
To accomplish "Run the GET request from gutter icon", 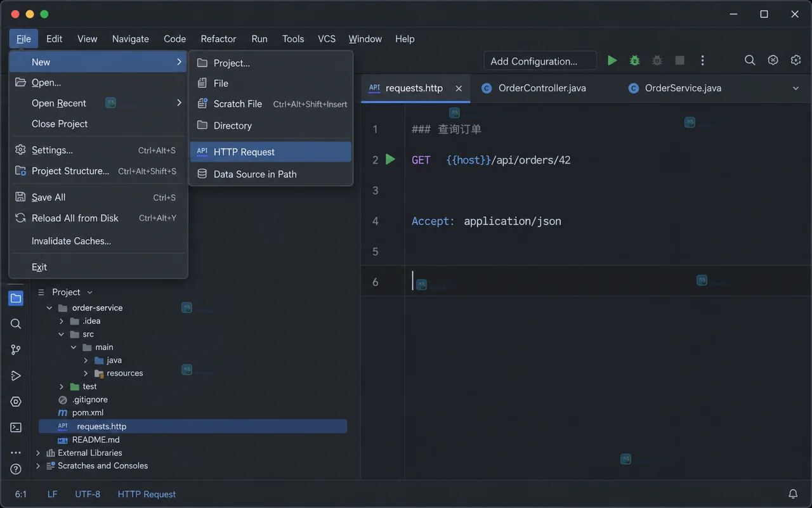I will pos(391,159).
